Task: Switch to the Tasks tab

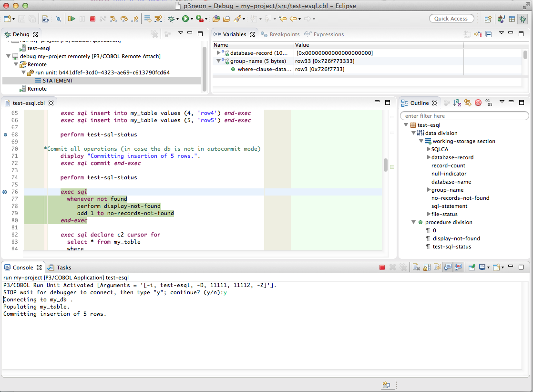Action: pyautogui.click(x=60, y=268)
